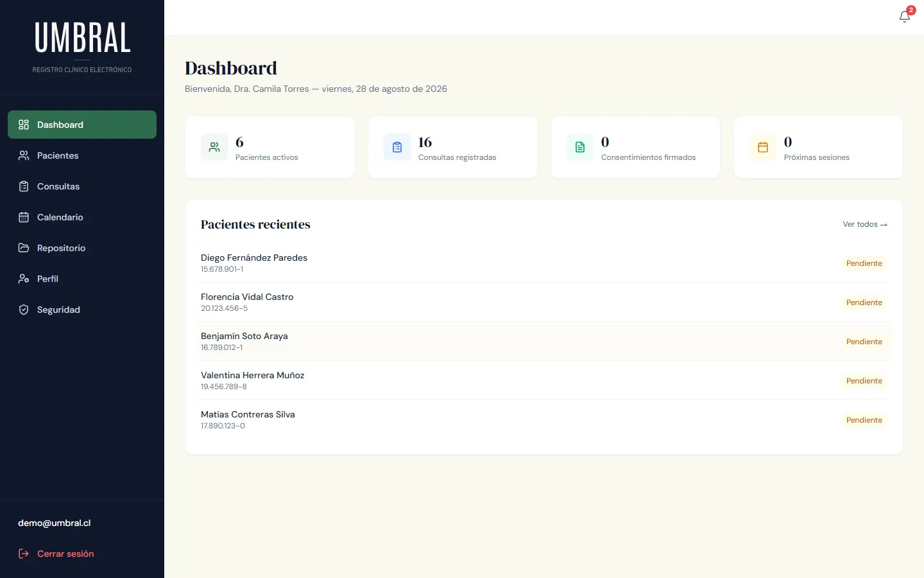Open patient Diego Fernández Paredes

[544, 263]
